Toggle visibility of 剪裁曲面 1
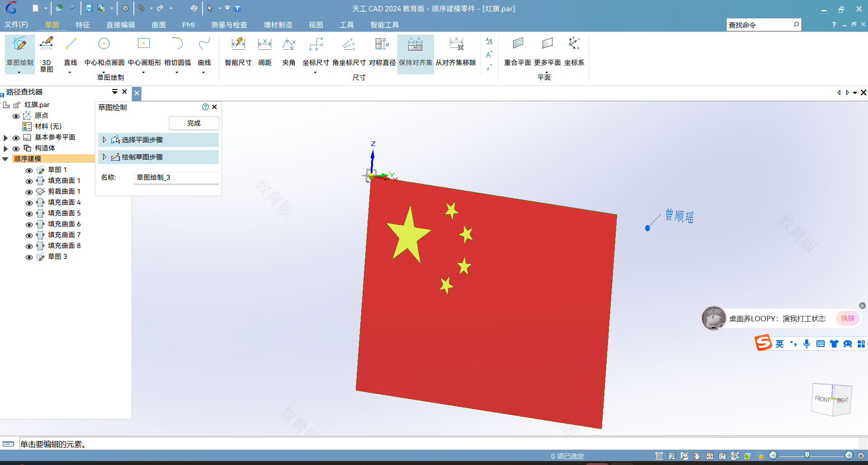This screenshot has width=868, height=465. (x=29, y=192)
